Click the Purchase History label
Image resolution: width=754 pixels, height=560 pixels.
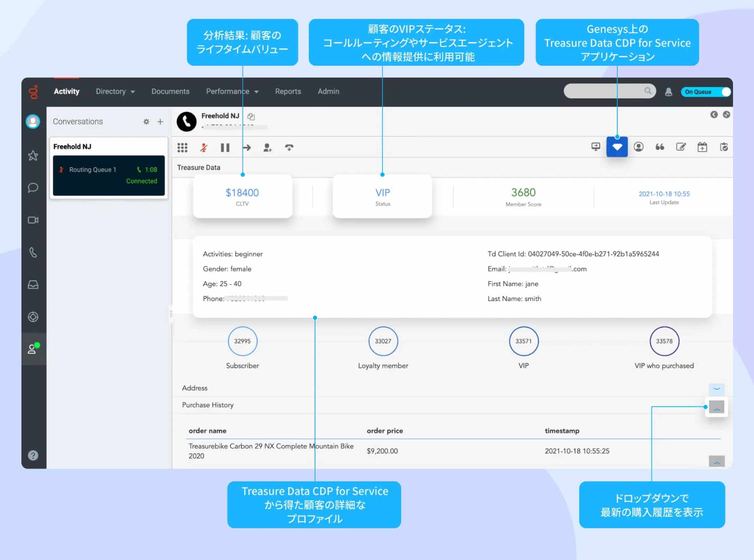[x=208, y=405]
